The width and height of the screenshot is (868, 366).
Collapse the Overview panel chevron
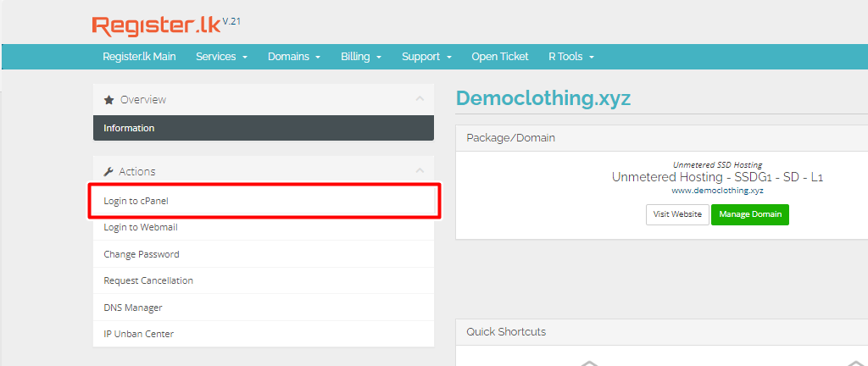(420, 99)
